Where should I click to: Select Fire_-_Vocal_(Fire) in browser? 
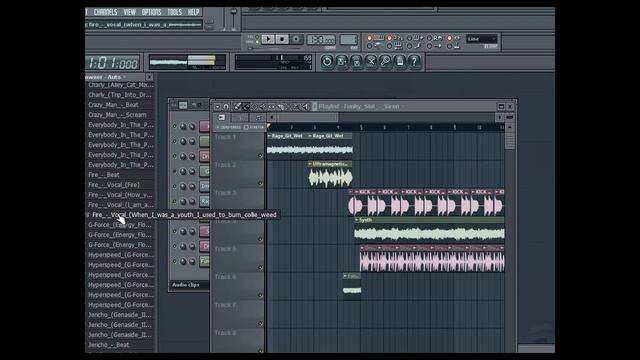click(114, 185)
